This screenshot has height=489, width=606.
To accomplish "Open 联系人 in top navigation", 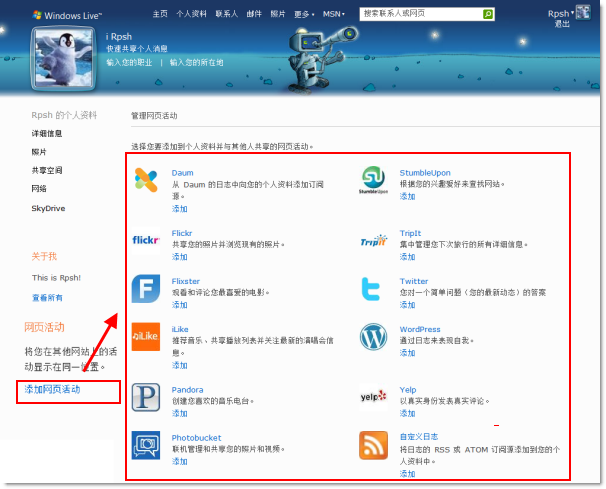I will pyautogui.click(x=226, y=14).
